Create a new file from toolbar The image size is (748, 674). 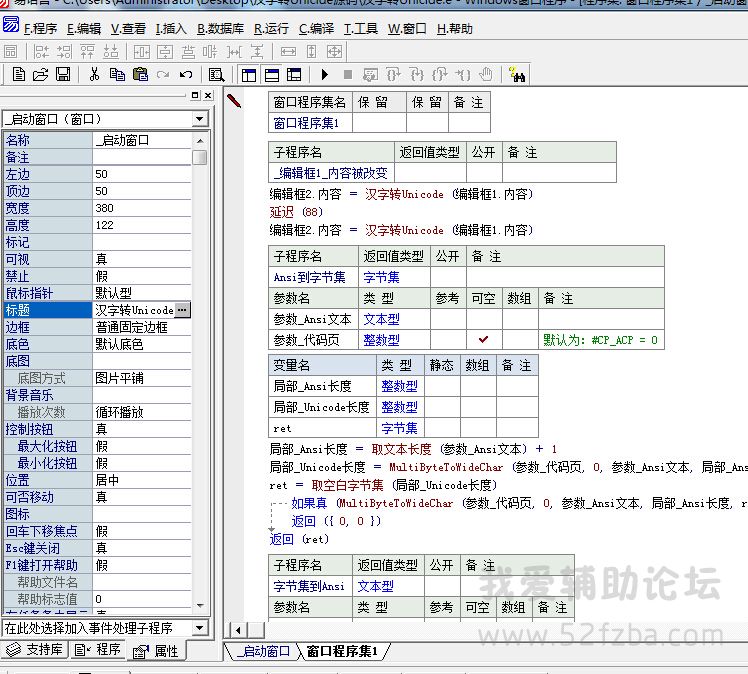19,75
